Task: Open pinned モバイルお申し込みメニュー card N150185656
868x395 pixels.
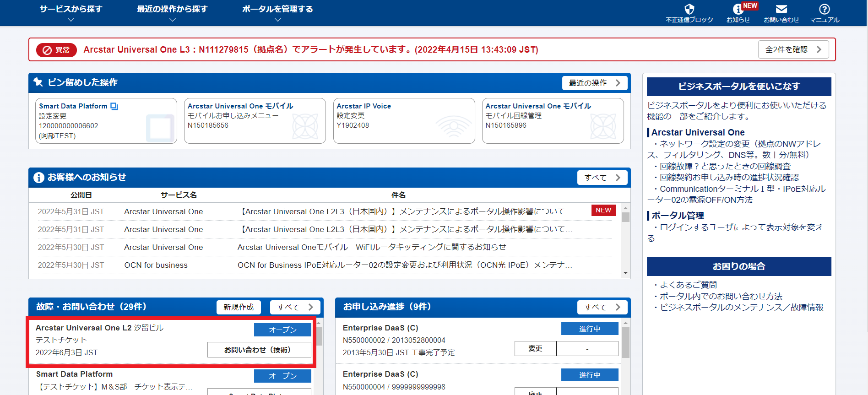Action: point(255,121)
